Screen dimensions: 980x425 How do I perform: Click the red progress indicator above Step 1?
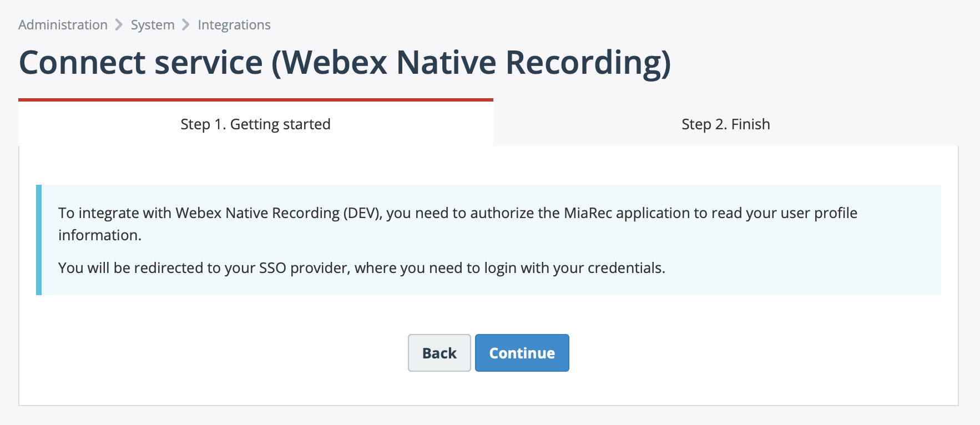tap(255, 100)
